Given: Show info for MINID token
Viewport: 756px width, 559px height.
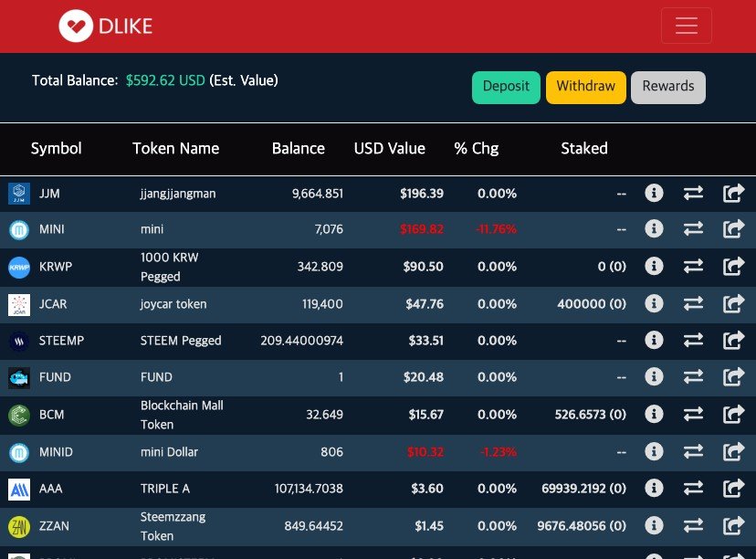Looking at the screenshot, I should [x=654, y=452].
